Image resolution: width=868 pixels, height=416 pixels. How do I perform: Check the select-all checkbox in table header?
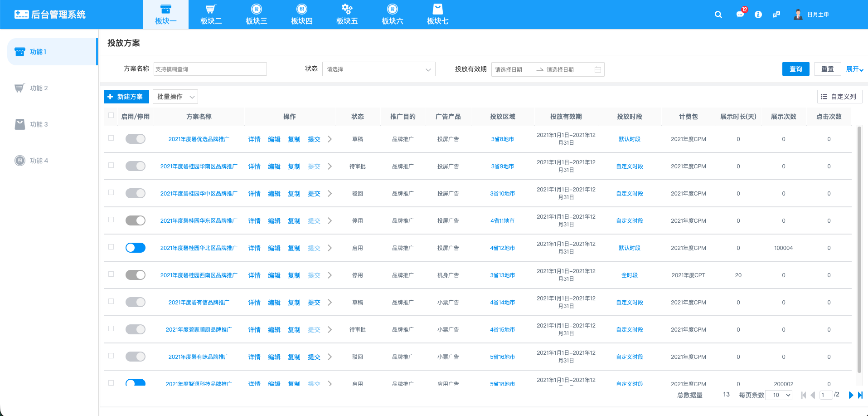111,116
